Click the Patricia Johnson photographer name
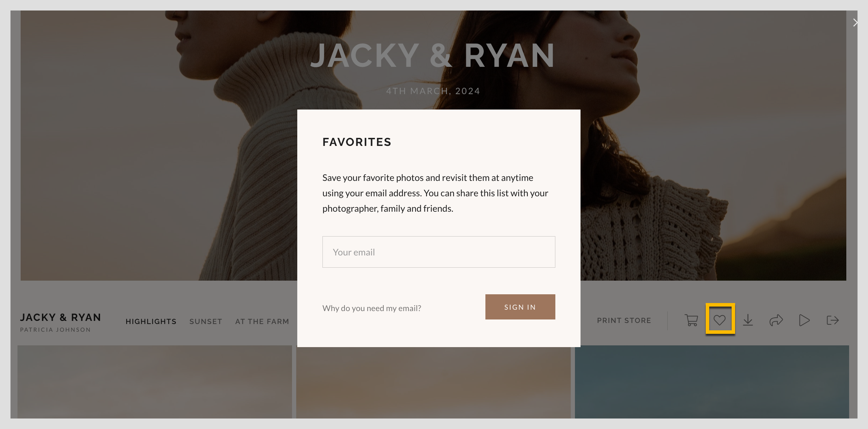Viewport: 868px width, 429px height. [55, 330]
